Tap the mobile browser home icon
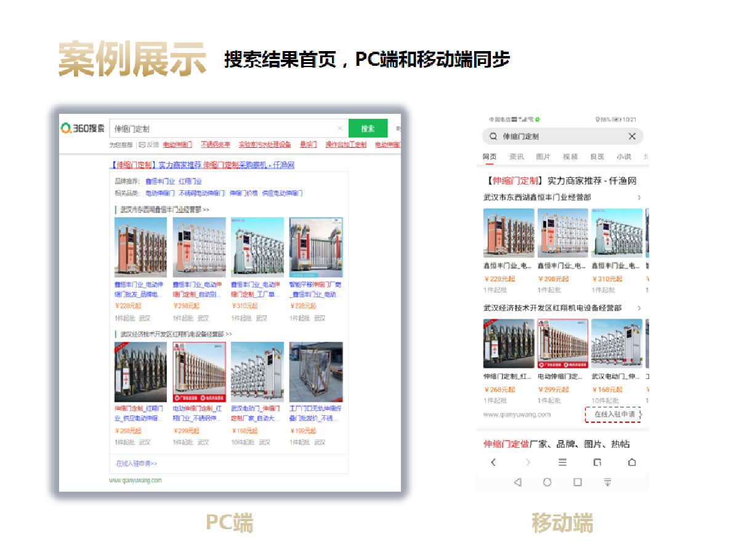 coord(632,462)
